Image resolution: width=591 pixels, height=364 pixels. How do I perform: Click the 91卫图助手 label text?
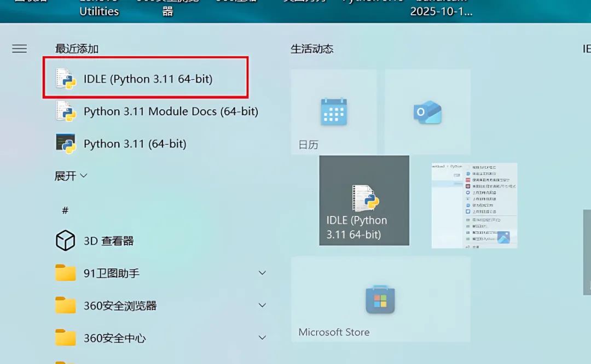coord(112,273)
